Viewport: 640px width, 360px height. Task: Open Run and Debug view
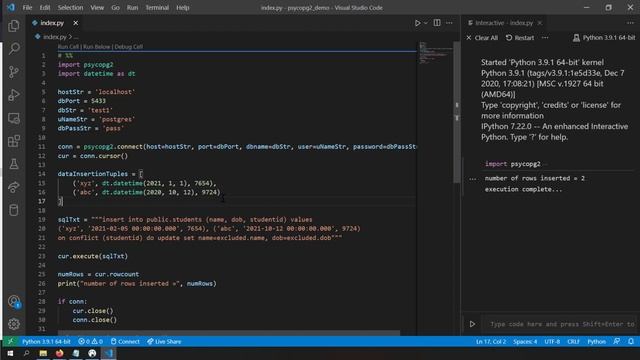[x=14, y=95]
